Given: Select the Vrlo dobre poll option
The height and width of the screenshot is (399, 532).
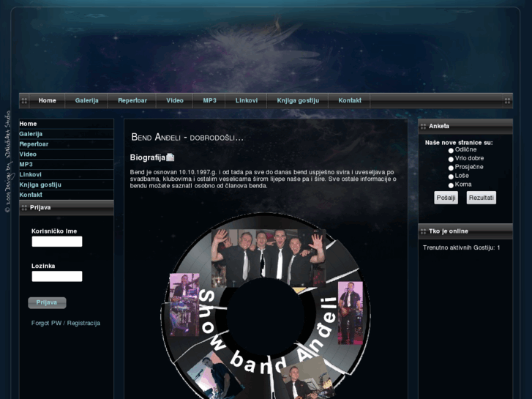Looking at the screenshot, I should click(x=451, y=160).
